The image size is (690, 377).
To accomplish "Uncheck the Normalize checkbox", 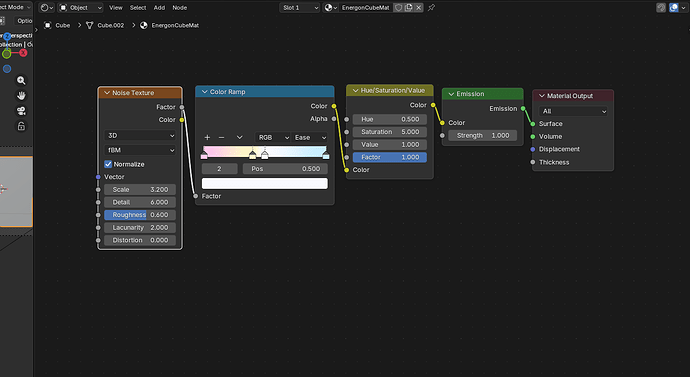I will tap(108, 164).
